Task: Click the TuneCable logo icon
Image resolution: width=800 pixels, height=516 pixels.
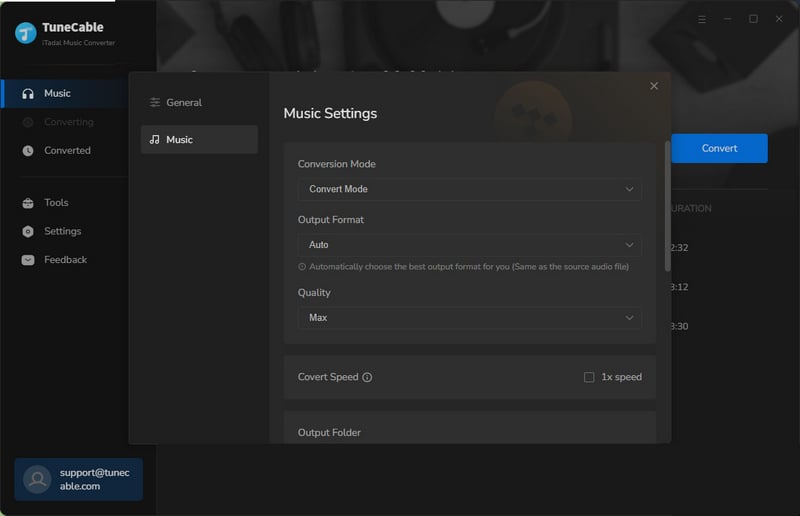Action: (26, 33)
